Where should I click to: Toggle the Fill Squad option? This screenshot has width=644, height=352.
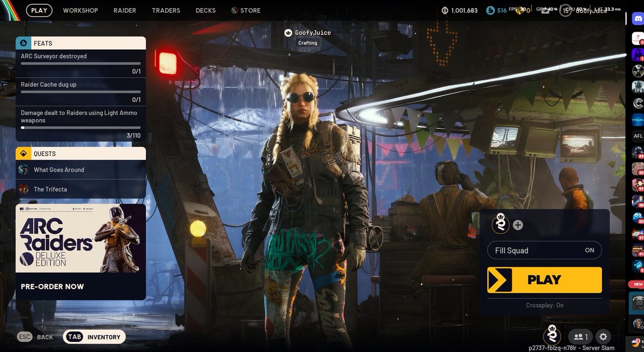(544, 250)
